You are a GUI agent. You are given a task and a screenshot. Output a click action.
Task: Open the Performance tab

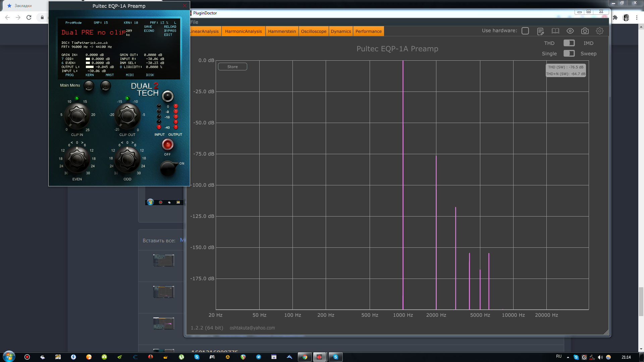tap(368, 31)
